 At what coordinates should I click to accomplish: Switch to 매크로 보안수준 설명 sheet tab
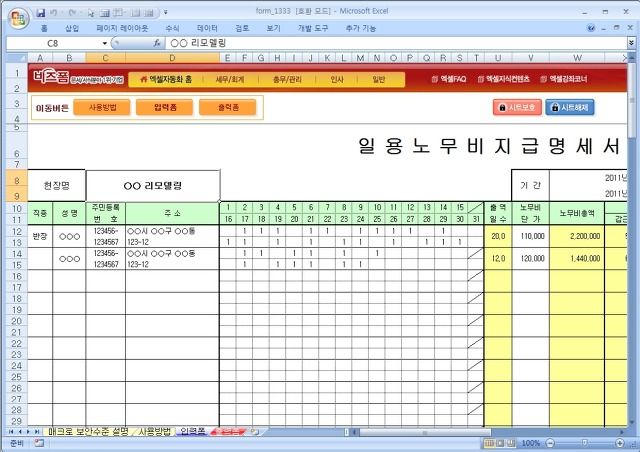(x=88, y=432)
